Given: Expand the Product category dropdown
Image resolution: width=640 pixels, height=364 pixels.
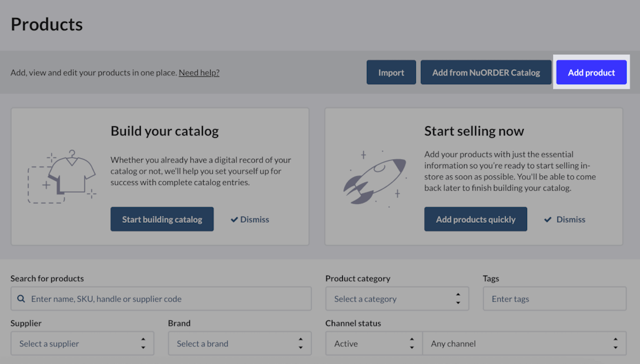Looking at the screenshot, I should 397,299.
